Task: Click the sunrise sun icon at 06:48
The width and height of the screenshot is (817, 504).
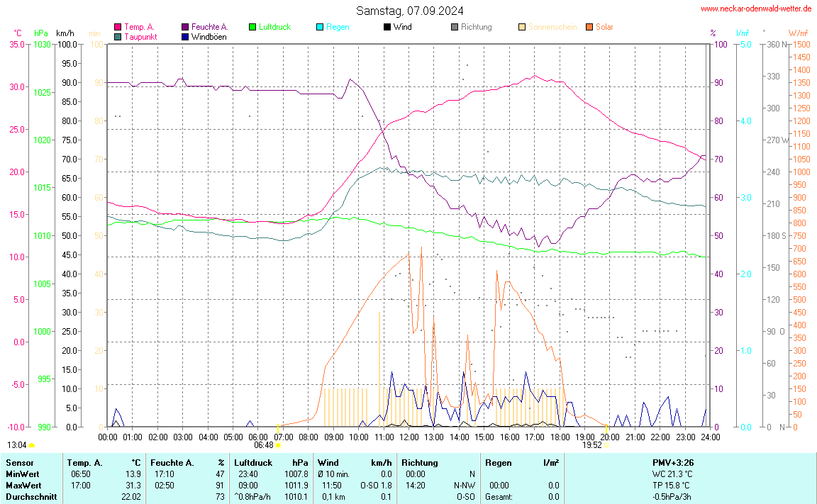Action: (x=278, y=445)
